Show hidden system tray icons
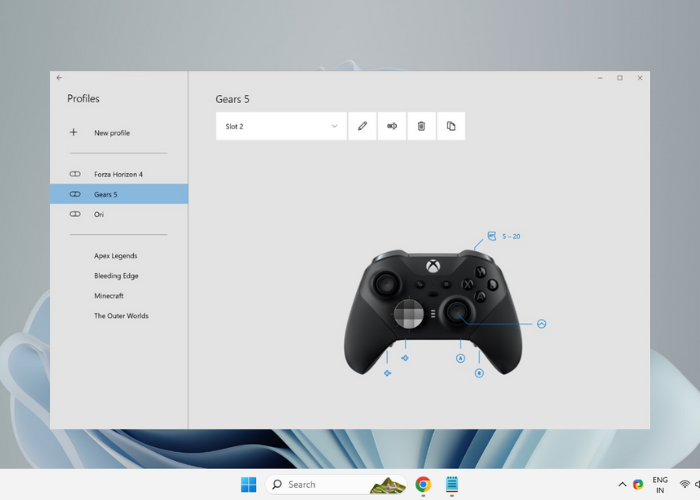700x500 pixels. [x=622, y=484]
